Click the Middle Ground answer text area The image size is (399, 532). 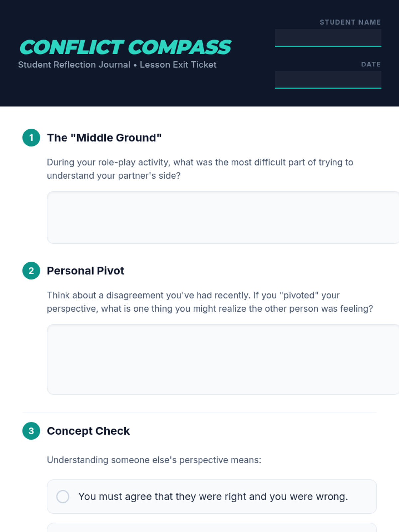[x=223, y=217]
